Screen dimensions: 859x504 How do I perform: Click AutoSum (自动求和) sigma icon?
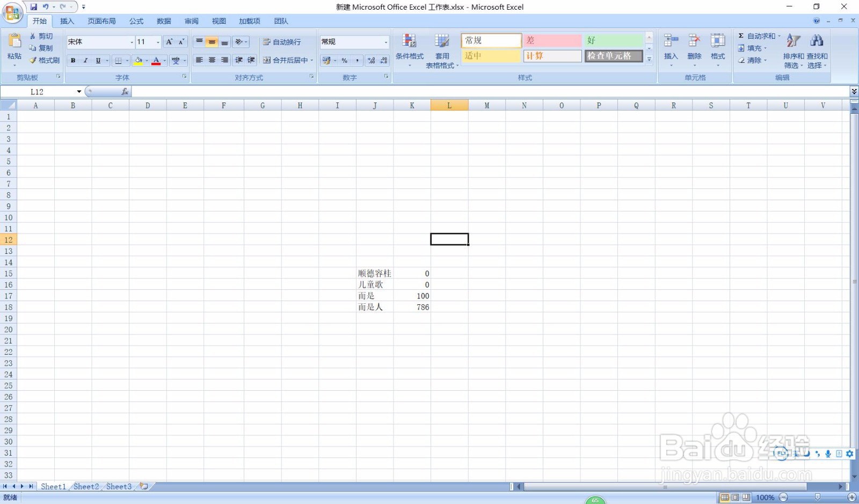click(x=741, y=36)
